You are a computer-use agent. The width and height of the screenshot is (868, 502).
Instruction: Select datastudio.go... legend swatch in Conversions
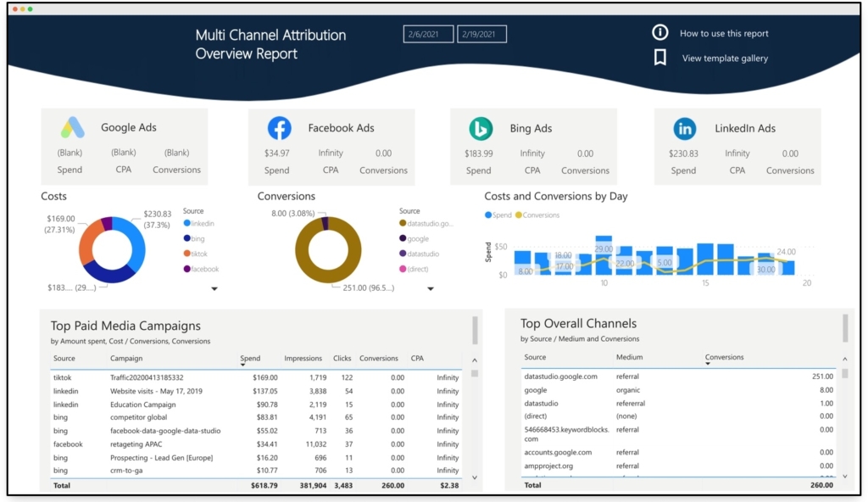403,223
